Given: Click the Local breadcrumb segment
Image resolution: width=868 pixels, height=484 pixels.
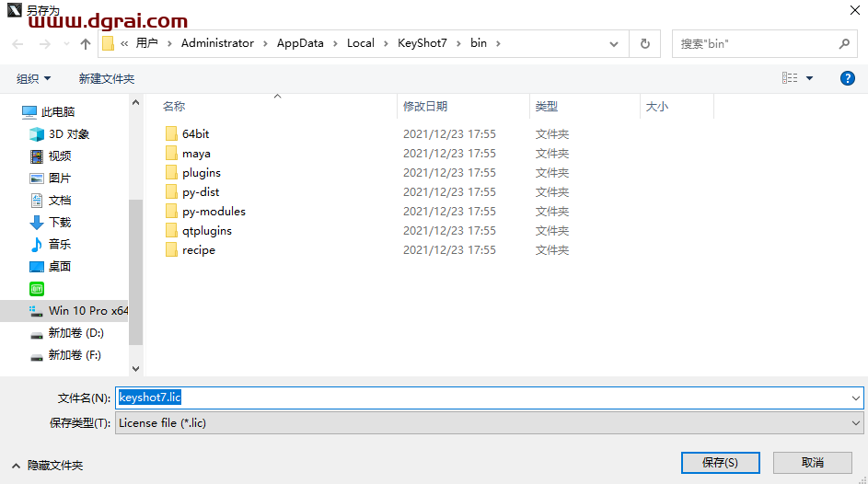Looking at the screenshot, I should coord(361,43).
